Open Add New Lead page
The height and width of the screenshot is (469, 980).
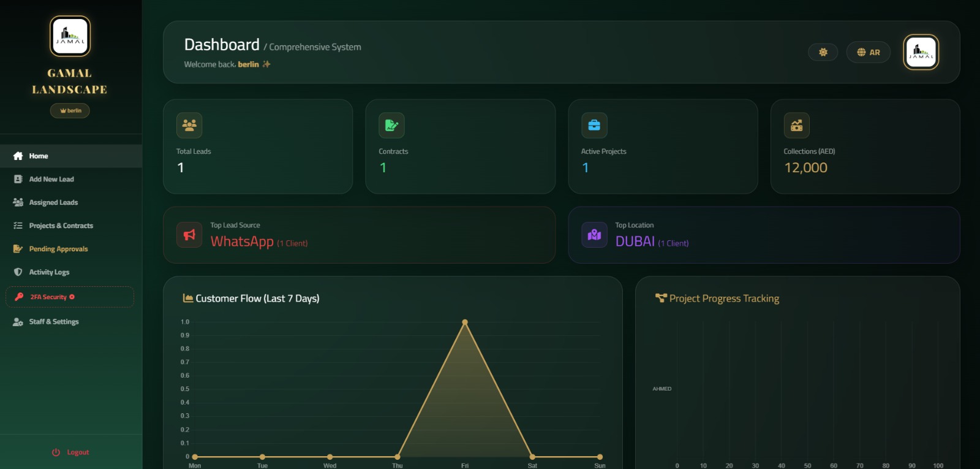[71, 179]
